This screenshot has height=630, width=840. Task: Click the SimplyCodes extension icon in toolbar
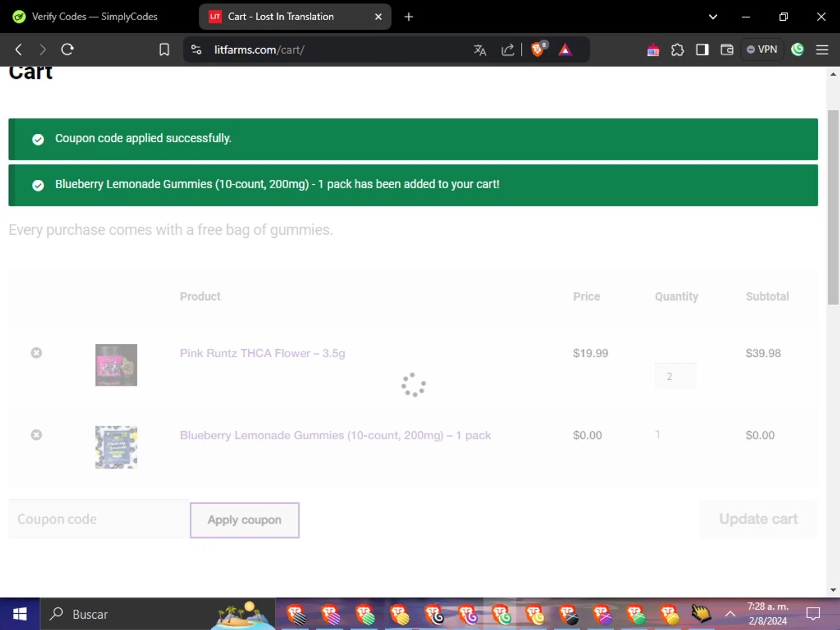click(x=797, y=50)
